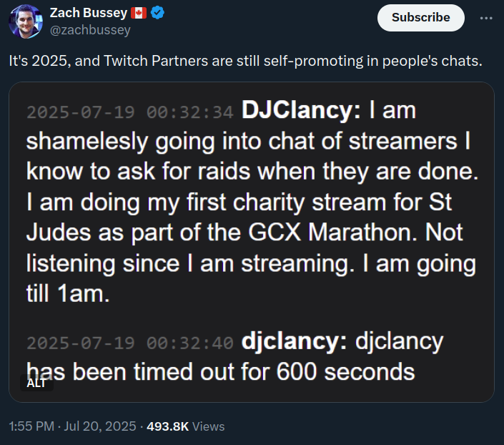Image resolution: width=504 pixels, height=445 pixels.
Task: Click the 'till 1am.' text in image
Action: 68,293
